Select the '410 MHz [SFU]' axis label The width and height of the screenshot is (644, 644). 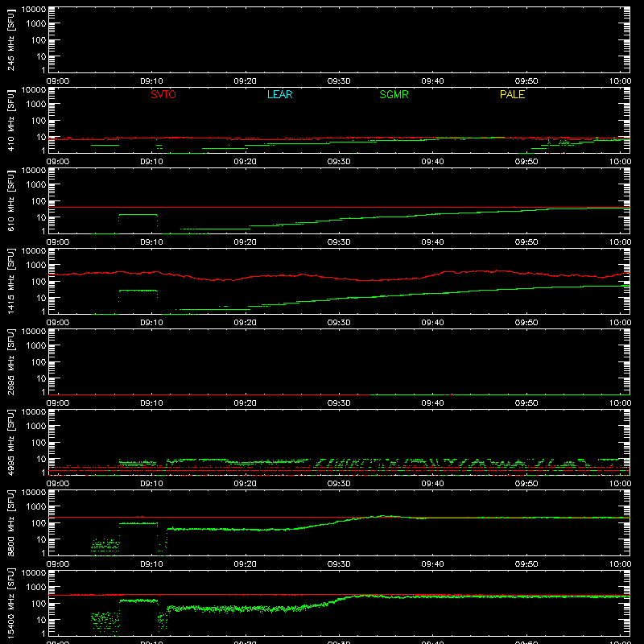[10, 120]
